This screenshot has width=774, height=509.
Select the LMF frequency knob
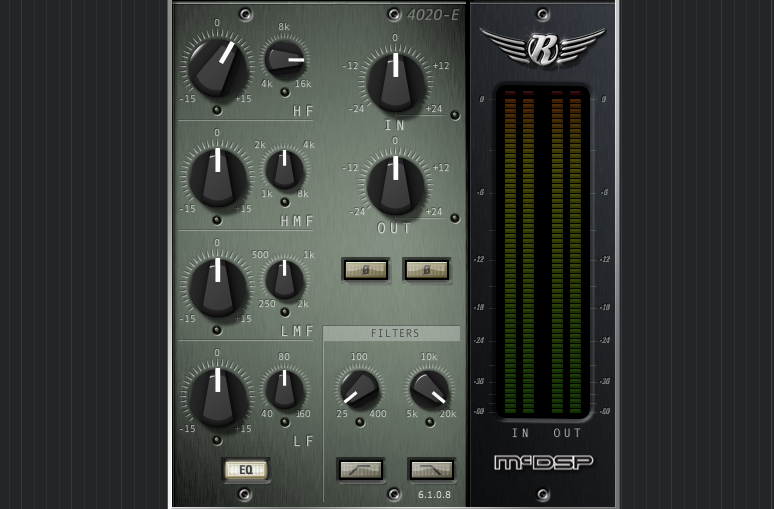[x=285, y=280]
